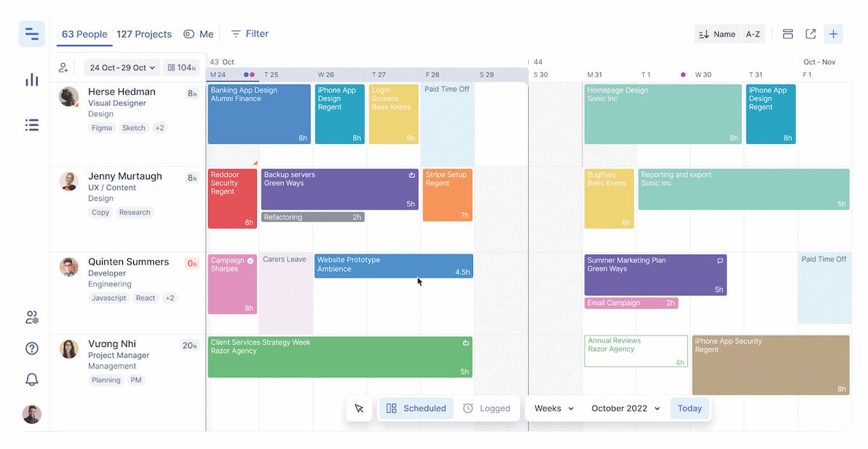Open the list view icon in the left sidebar
The width and height of the screenshot is (868, 449).
pos(32,124)
